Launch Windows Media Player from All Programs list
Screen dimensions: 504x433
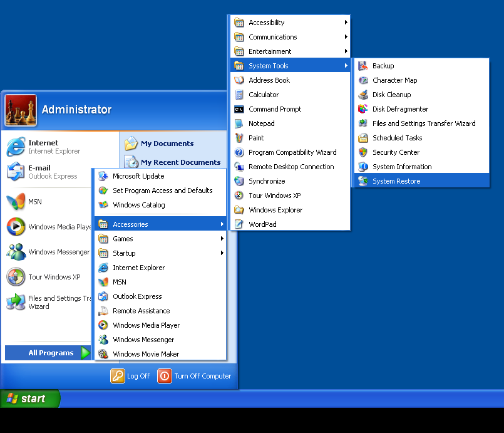[x=160, y=325]
